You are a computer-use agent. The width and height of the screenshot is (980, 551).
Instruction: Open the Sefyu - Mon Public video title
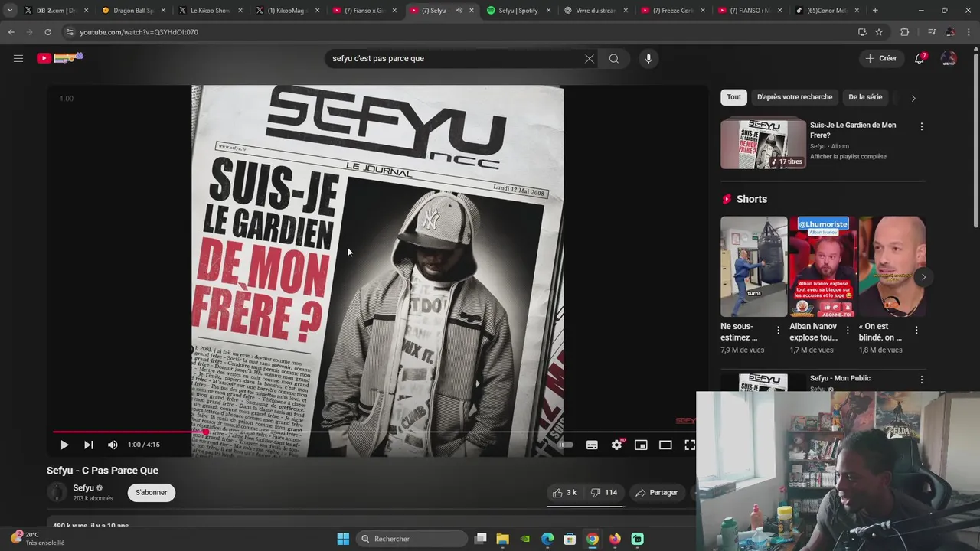pos(840,378)
